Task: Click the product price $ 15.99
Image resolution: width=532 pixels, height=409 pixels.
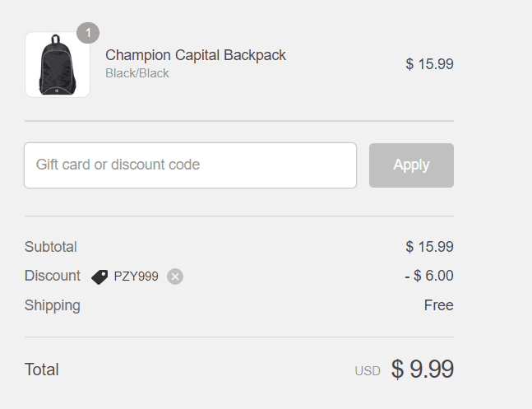Action: (x=429, y=64)
